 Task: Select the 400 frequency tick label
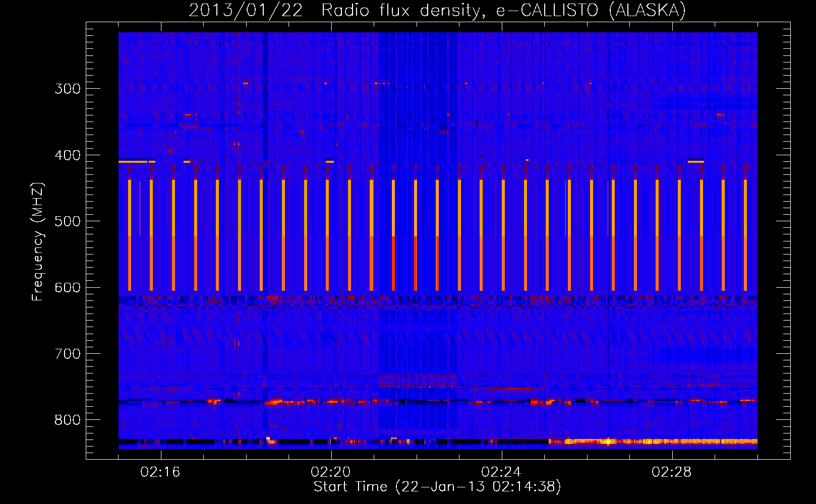(68, 155)
